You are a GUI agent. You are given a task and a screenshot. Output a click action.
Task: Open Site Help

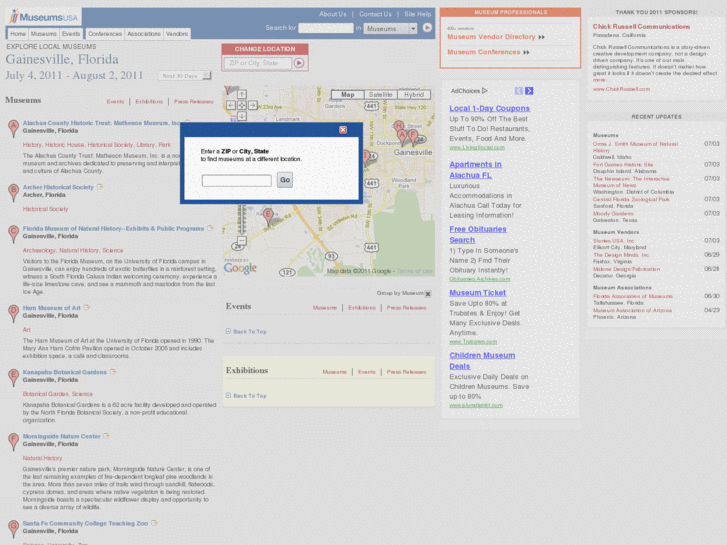click(417, 14)
